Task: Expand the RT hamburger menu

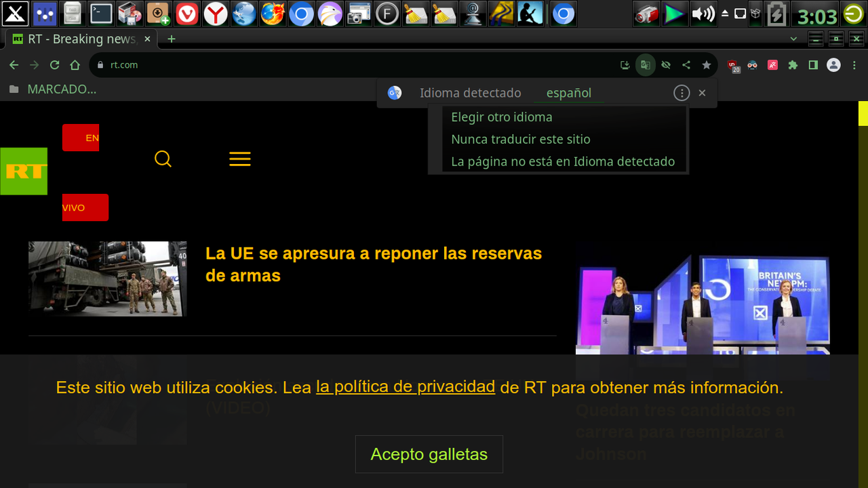Action: pos(240,159)
